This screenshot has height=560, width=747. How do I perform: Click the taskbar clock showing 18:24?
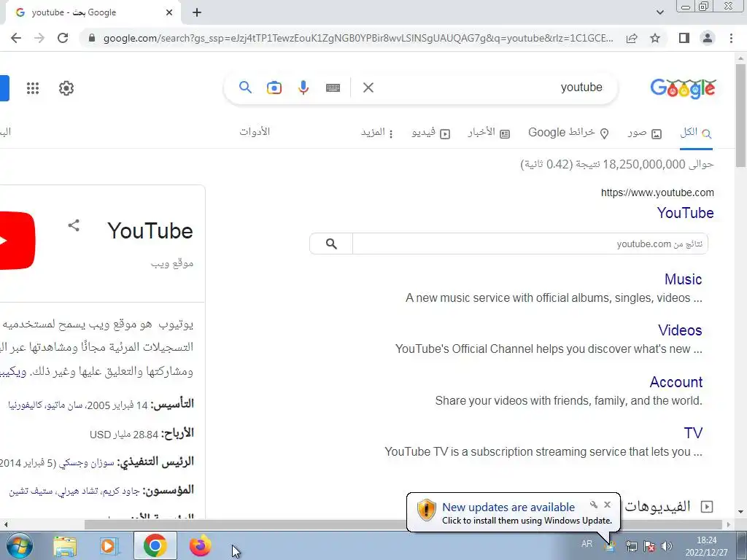[706, 546]
